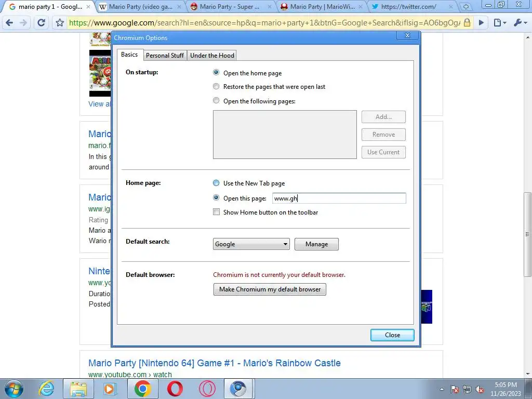Click the taskbar clock showing 5:05 PM
This screenshot has height=399, width=532.
(x=506, y=389)
